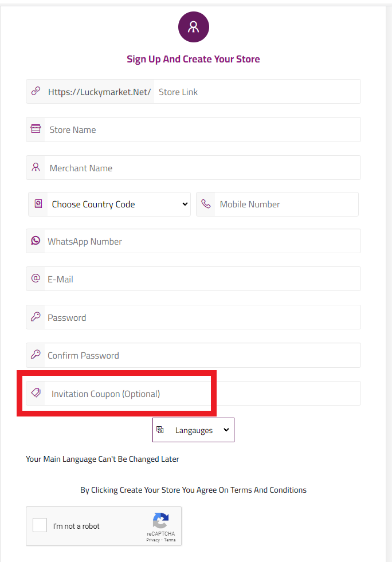
Task: Click the key icon beside Confirm Password
Action: pyautogui.click(x=36, y=355)
